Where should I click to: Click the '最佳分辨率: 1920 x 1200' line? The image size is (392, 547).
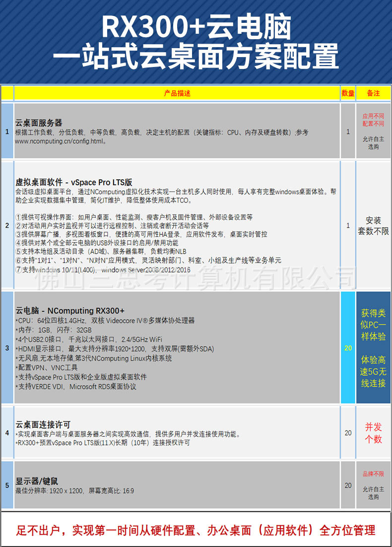click(74, 491)
